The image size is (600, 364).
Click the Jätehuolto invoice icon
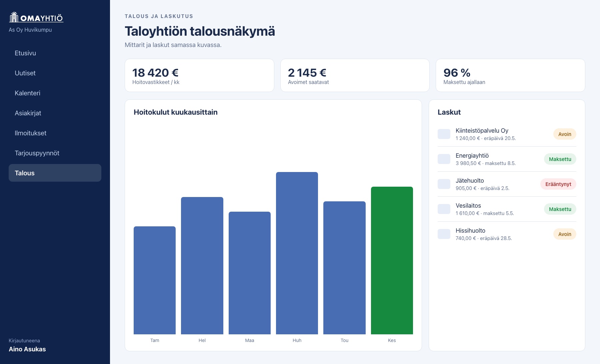(x=444, y=184)
